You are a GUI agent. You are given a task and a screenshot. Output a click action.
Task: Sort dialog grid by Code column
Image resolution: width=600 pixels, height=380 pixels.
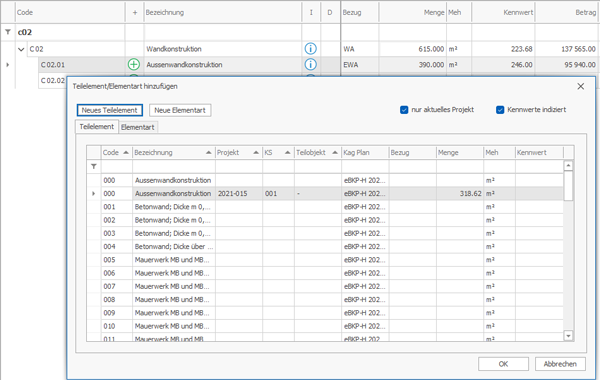[x=117, y=153]
